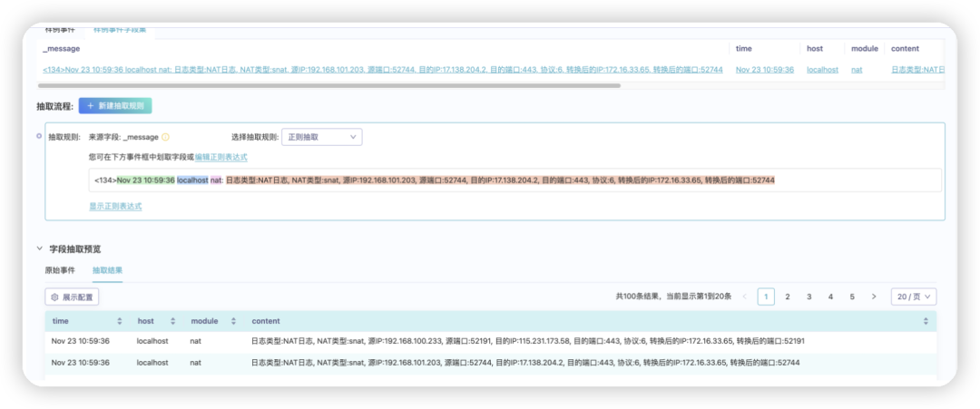Go to page 5 of results

coord(852,297)
